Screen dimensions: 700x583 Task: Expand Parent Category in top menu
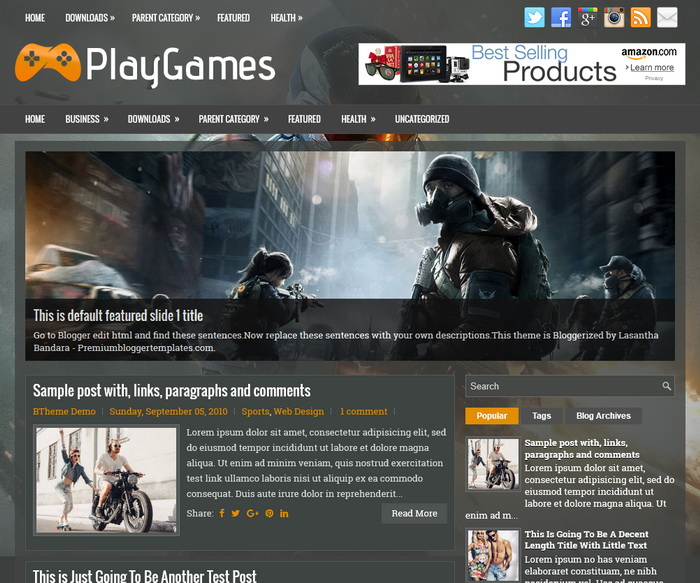(166, 18)
